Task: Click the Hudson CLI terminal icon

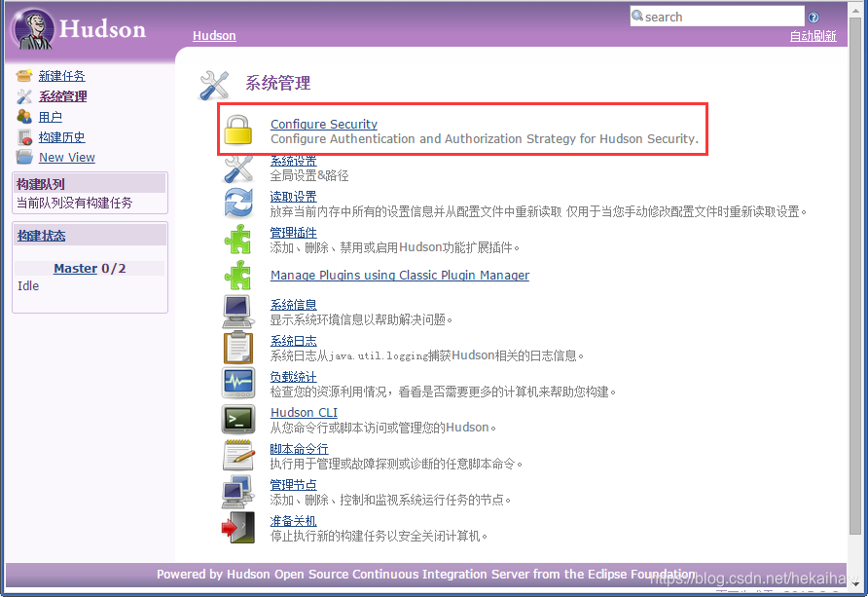Action: coord(238,419)
